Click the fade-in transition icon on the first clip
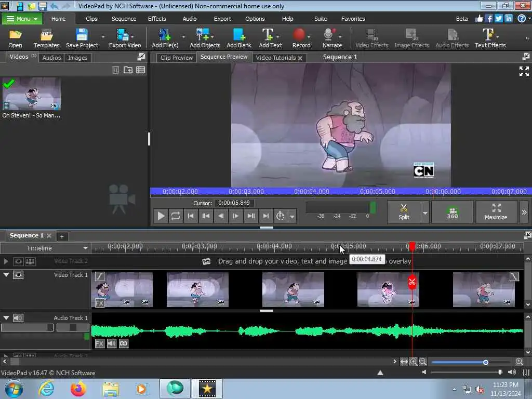The height and width of the screenshot is (399, 532). [x=99, y=276]
